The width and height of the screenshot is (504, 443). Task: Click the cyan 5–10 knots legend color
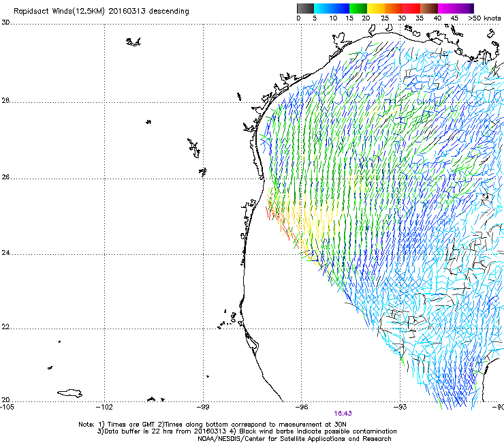coord(322,8)
